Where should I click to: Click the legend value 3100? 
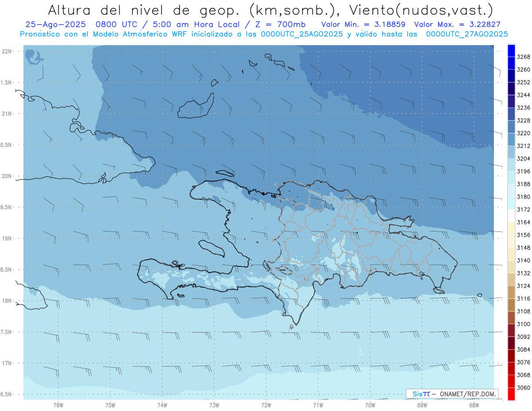[524, 325]
